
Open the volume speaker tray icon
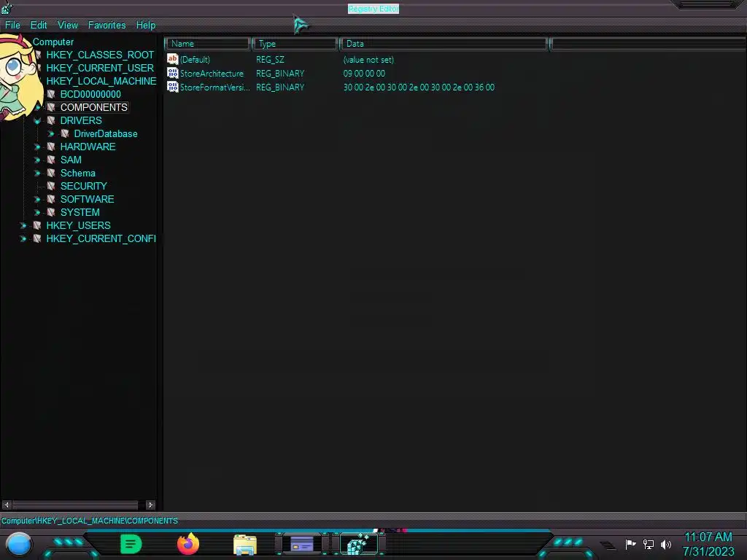click(x=666, y=544)
